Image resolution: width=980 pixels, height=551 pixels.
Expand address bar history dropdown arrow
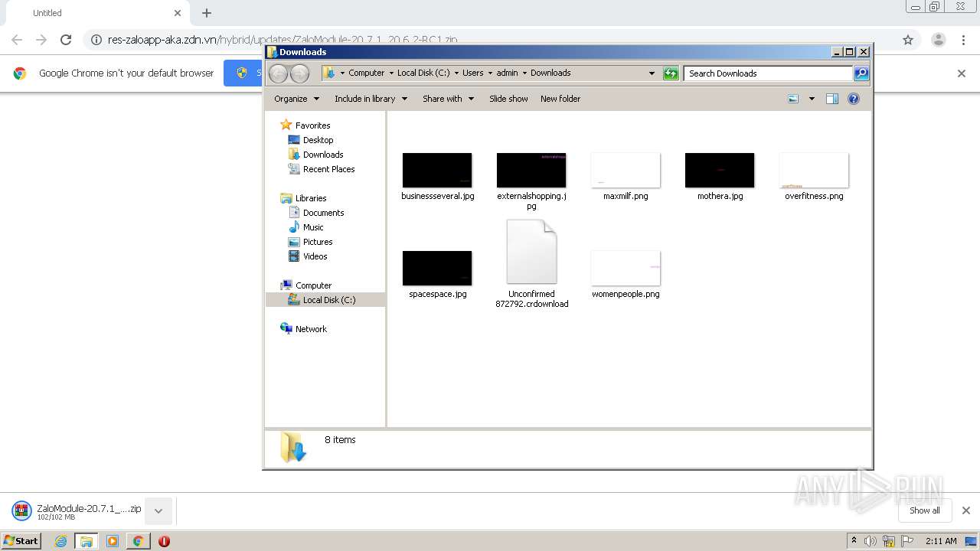pyautogui.click(x=652, y=73)
